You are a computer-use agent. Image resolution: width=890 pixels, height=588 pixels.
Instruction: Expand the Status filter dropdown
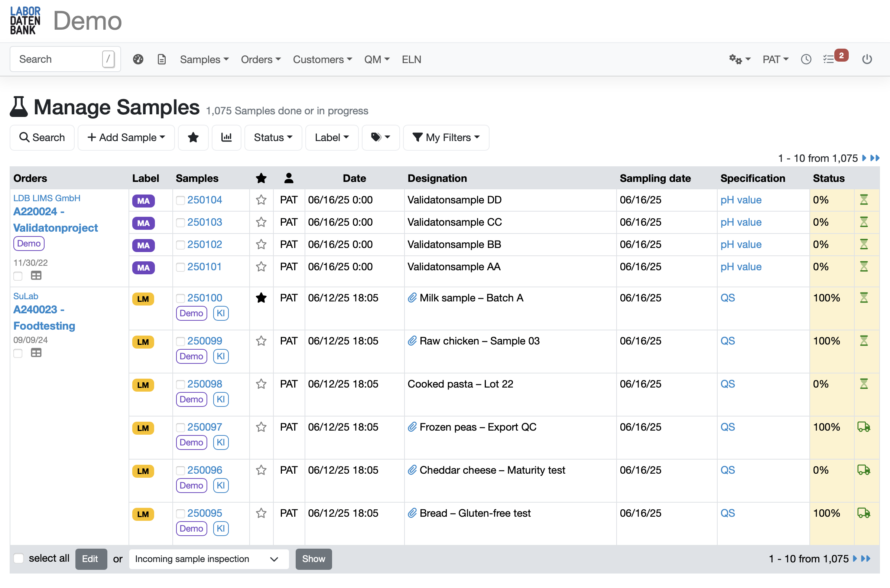point(273,138)
